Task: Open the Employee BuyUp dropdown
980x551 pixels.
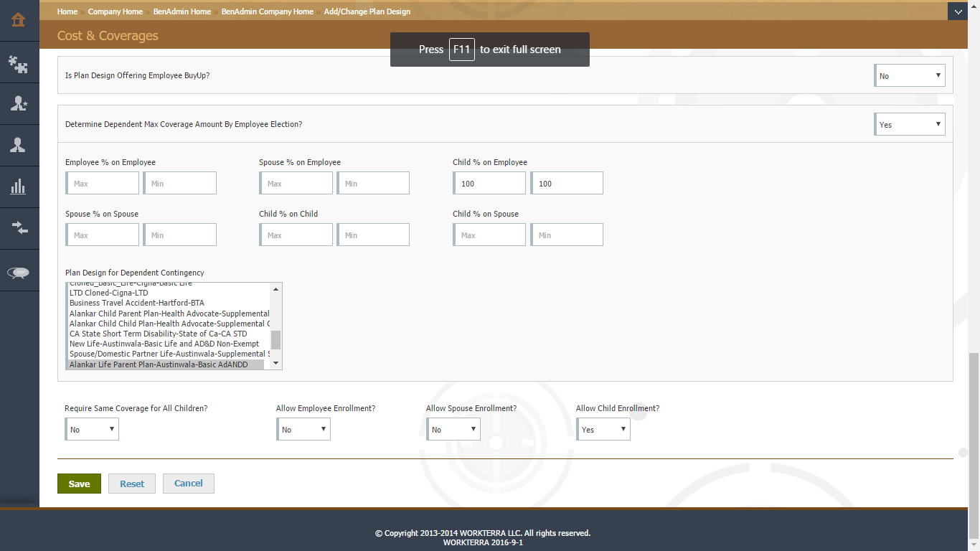Action: (910, 75)
